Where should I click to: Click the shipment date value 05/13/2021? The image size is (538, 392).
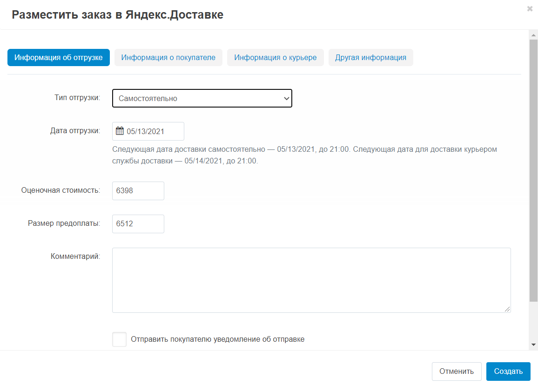146,131
